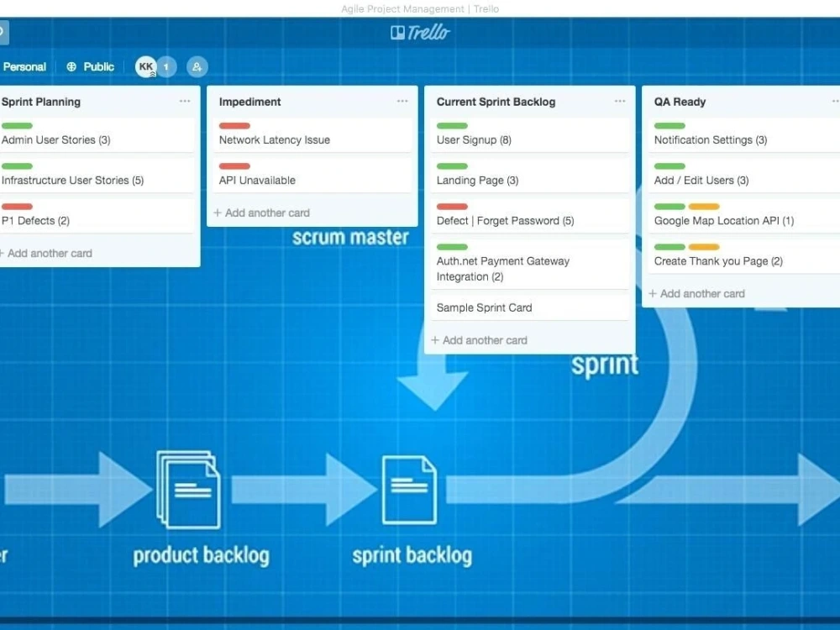Open Impediment list menu
The width and height of the screenshot is (840, 630).
point(402,101)
